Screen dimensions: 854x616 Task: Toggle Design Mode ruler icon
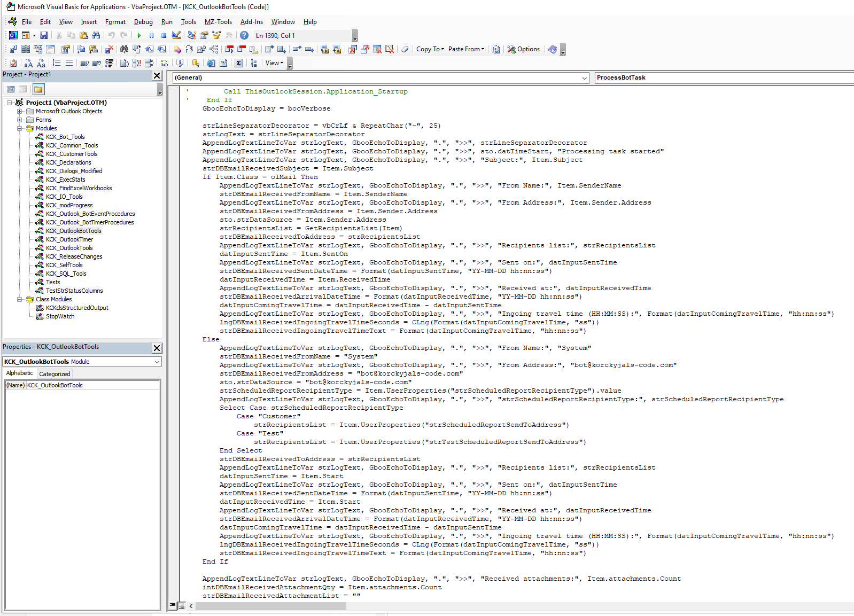point(176,35)
